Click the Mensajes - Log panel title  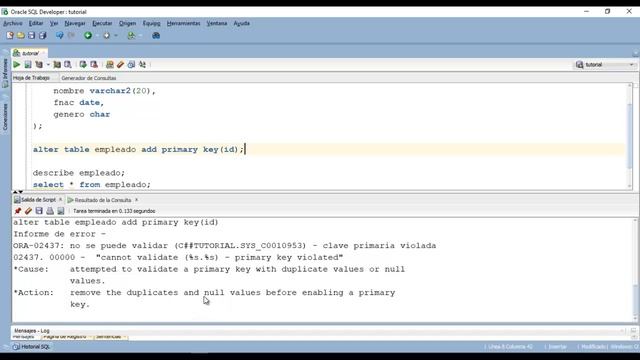pyautogui.click(x=31, y=331)
